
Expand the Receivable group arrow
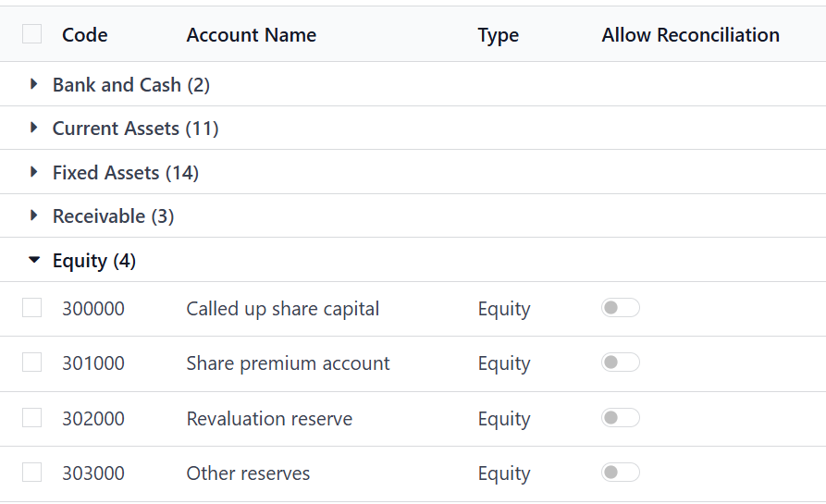(x=33, y=215)
